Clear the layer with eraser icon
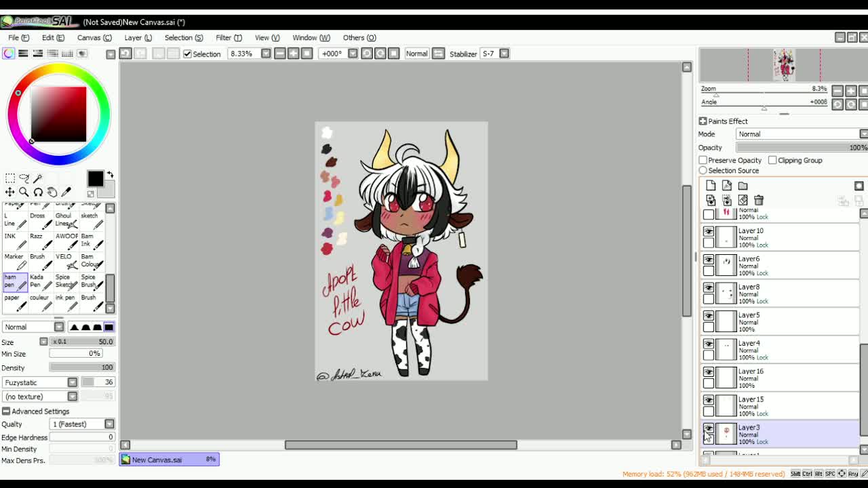Screen dimensions: 868x488 [743, 201]
